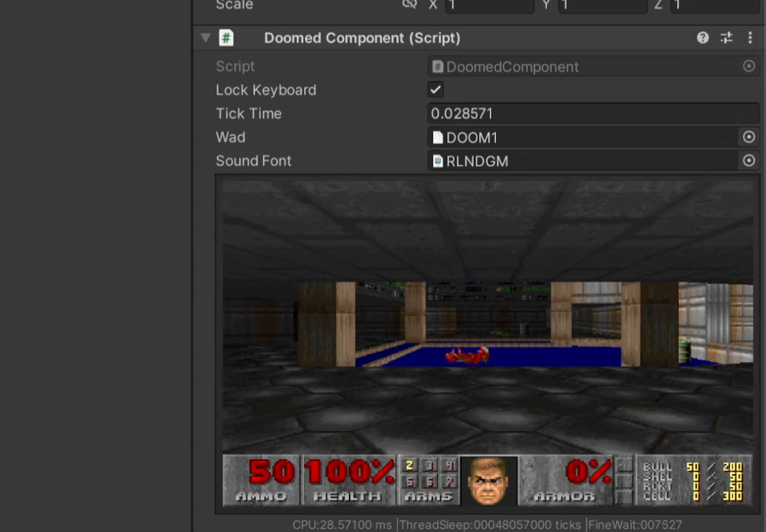Open the object picker for the Script field
Viewport: 766px width, 532px height.
tap(748, 67)
